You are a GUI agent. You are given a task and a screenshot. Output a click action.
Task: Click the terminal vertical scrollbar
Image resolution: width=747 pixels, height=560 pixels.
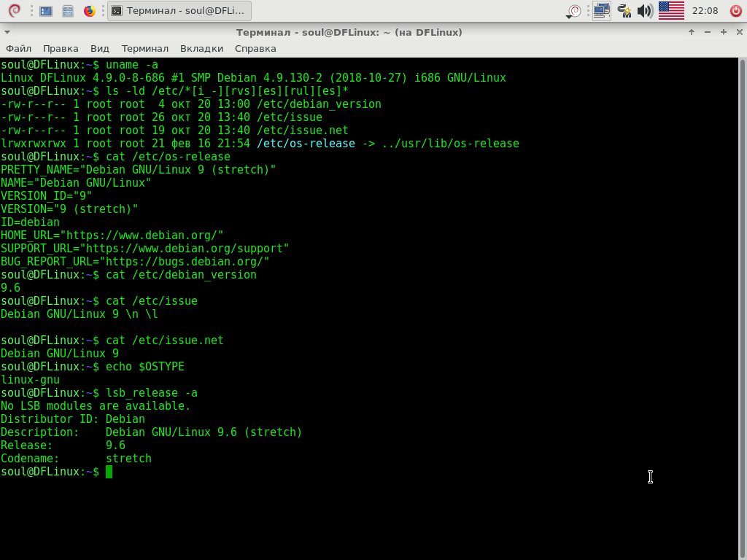(x=743, y=308)
